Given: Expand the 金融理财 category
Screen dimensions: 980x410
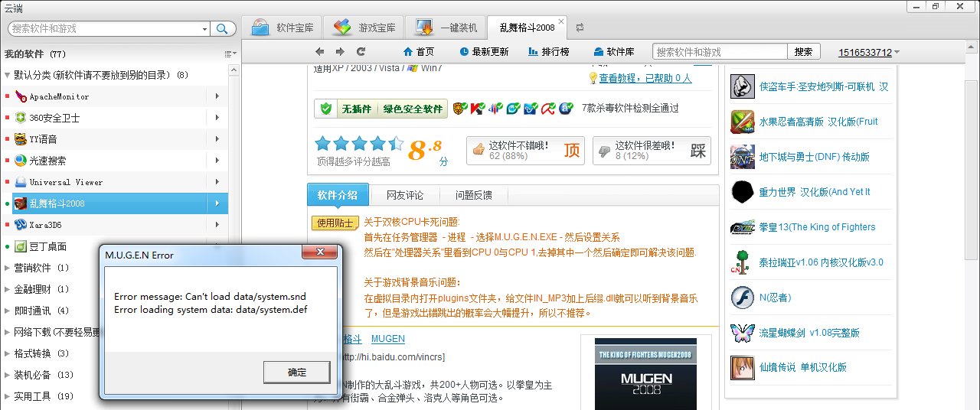Looking at the screenshot, I should coord(8,290).
